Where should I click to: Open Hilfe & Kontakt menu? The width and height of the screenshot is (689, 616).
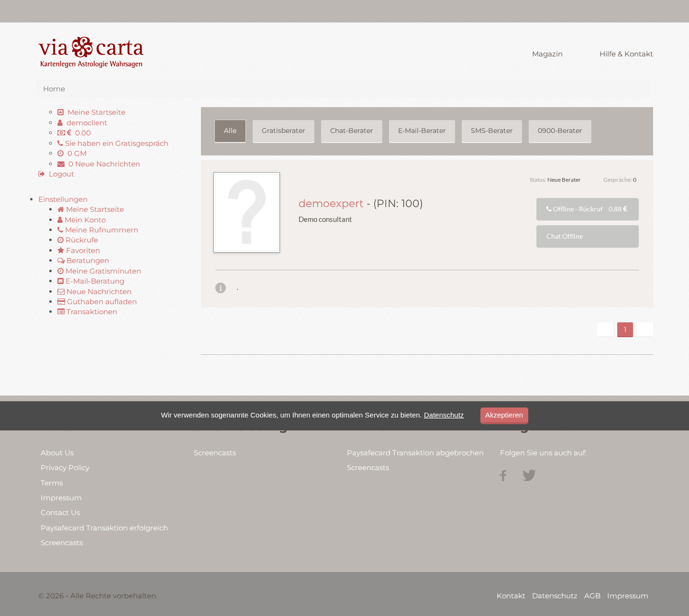pos(626,54)
